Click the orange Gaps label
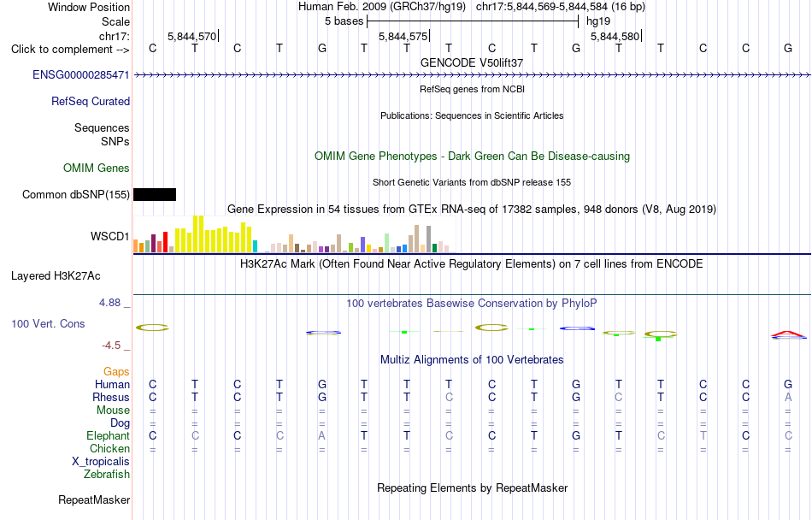 coord(116,372)
